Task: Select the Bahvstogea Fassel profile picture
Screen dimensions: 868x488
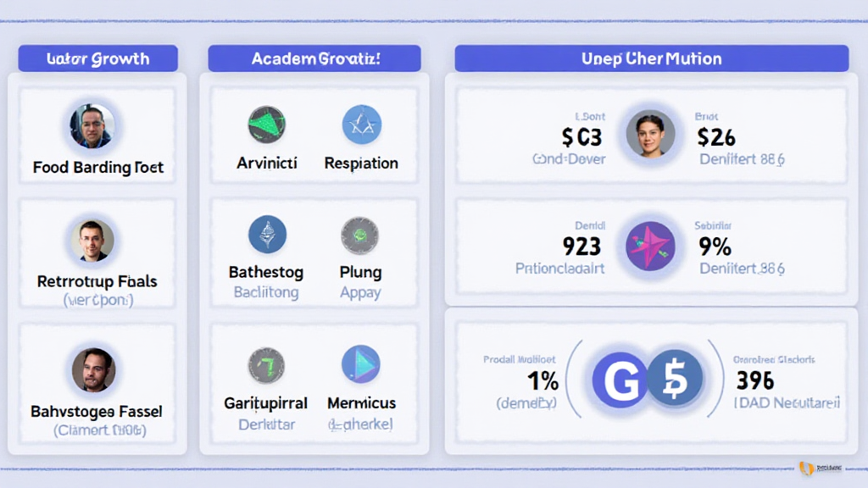Action: (93, 369)
